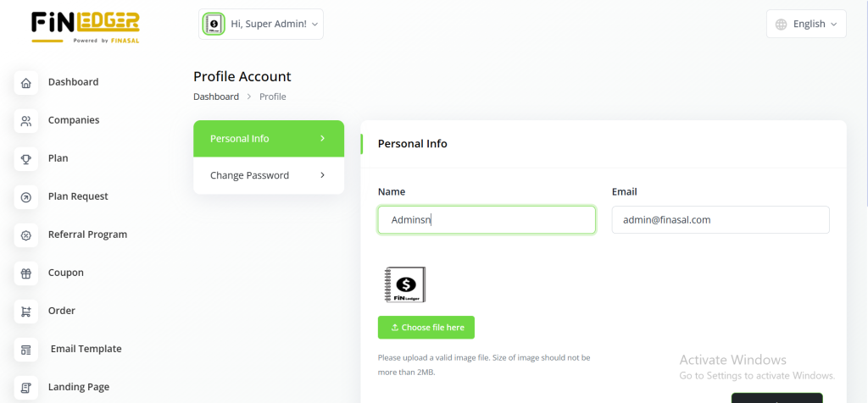Click the Plan trophy icon
This screenshot has width=868, height=403.
[x=26, y=159]
